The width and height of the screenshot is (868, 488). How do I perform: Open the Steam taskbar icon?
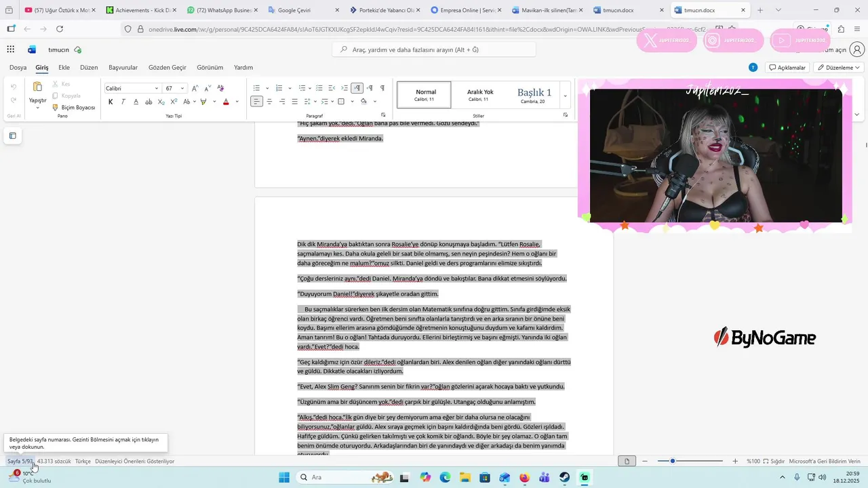coord(564,477)
